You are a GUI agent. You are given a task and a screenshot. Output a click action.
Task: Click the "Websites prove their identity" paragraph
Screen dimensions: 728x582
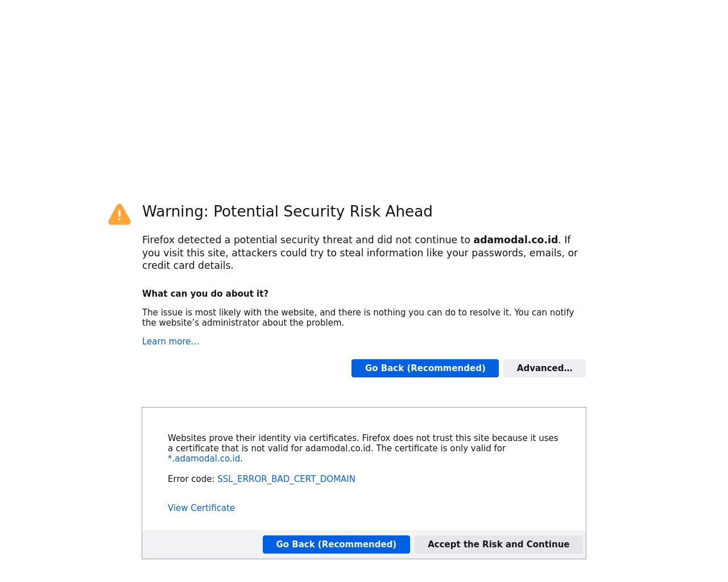click(x=363, y=448)
